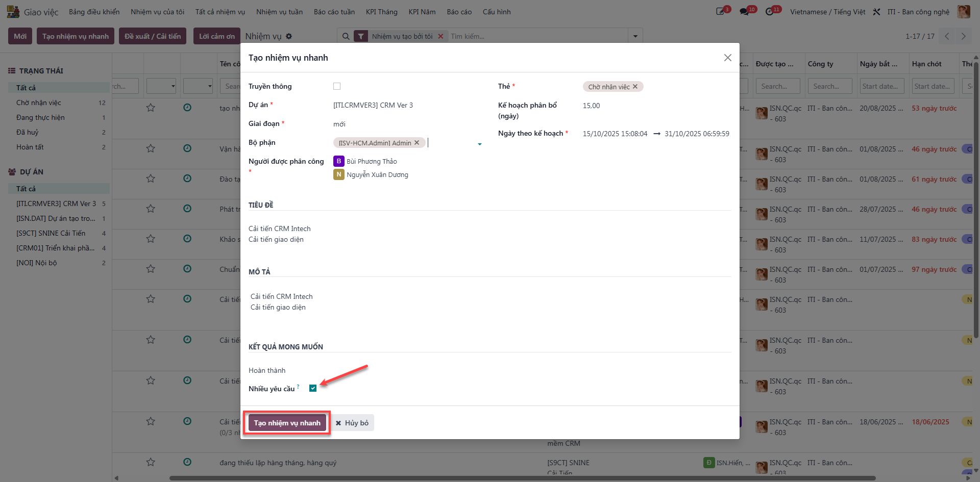Open the Giao việc app logo

click(x=13, y=12)
